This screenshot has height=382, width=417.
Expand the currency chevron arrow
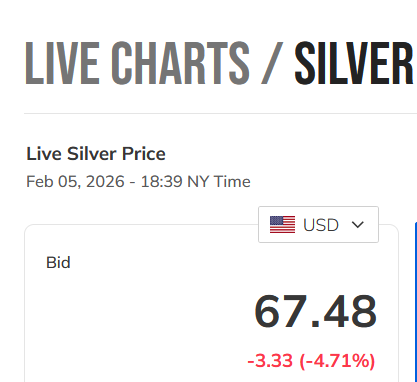(358, 225)
